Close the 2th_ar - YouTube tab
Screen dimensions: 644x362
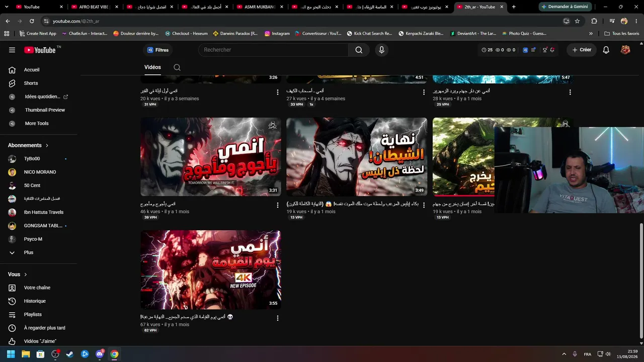502,7
